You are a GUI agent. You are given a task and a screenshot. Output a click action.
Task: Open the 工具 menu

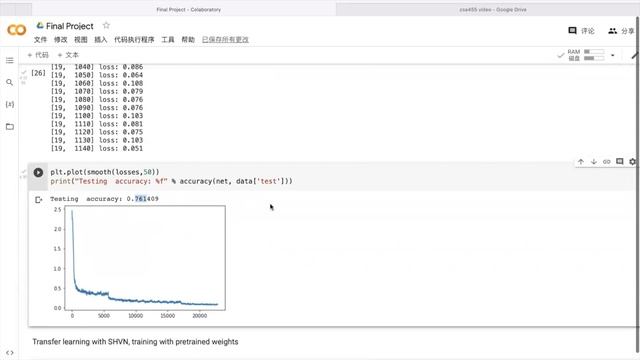coord(168,40)
